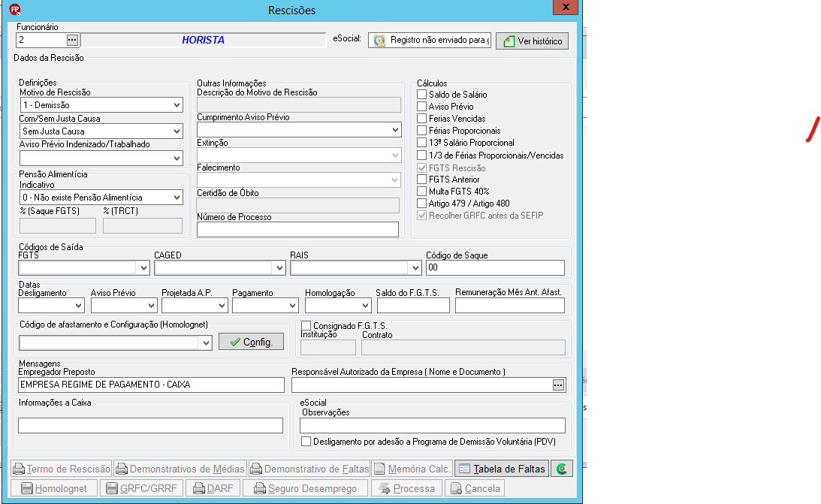
Task: Print the DARF
Action: [x=213, y=488]
